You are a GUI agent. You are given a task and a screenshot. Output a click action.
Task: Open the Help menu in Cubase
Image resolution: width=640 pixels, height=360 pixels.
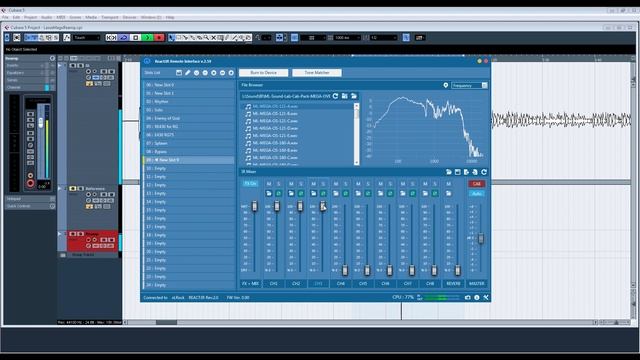click(170, 18)
